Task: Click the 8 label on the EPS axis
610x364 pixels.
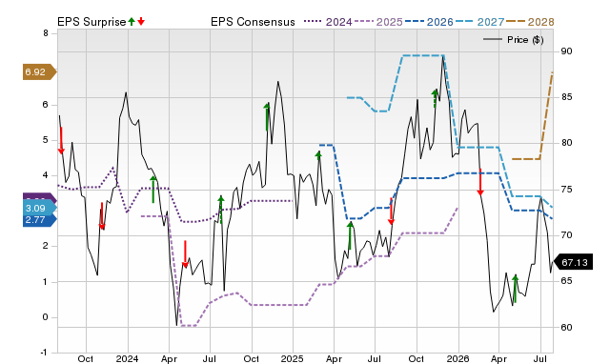Action: [46, 33]
